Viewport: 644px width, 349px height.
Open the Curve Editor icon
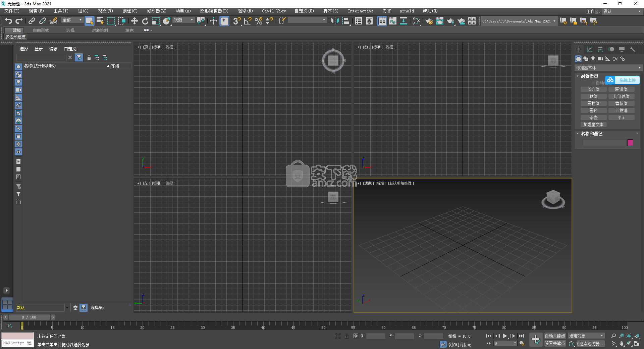pos(393,21)
